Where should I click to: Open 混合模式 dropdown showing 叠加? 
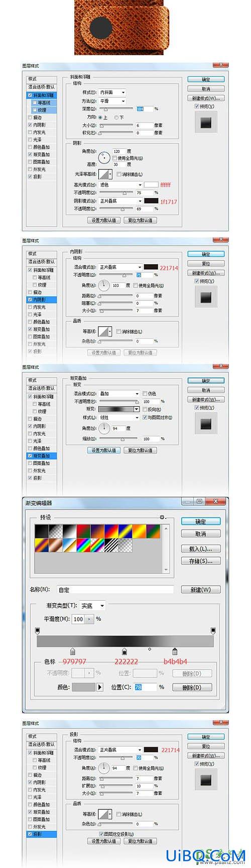click(x=118, y=394)
